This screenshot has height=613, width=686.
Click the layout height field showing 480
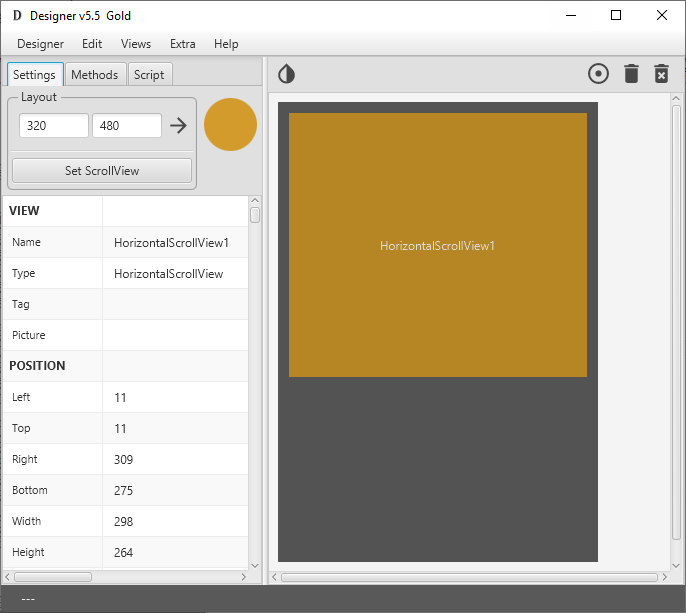[x=126, y=126]
